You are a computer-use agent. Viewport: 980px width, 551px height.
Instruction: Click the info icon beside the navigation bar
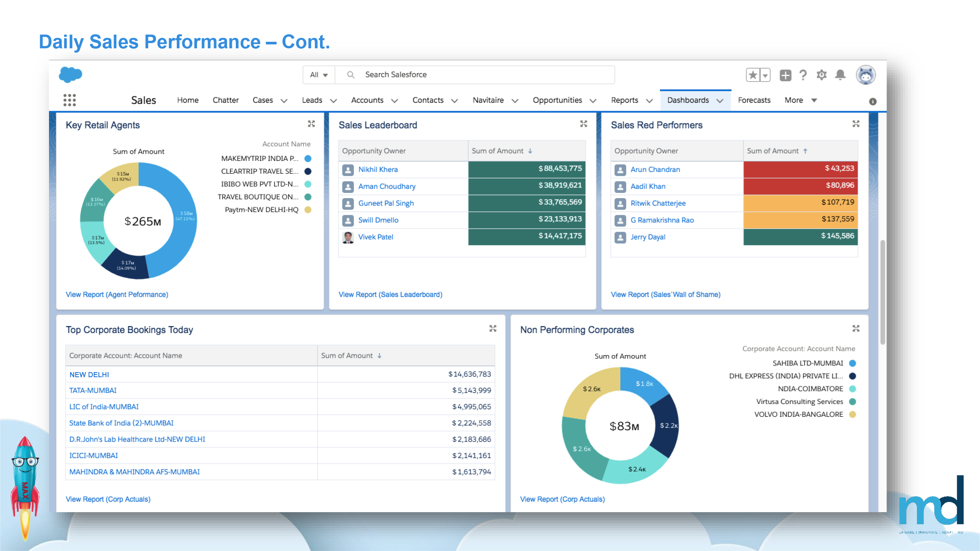point(873,102)
